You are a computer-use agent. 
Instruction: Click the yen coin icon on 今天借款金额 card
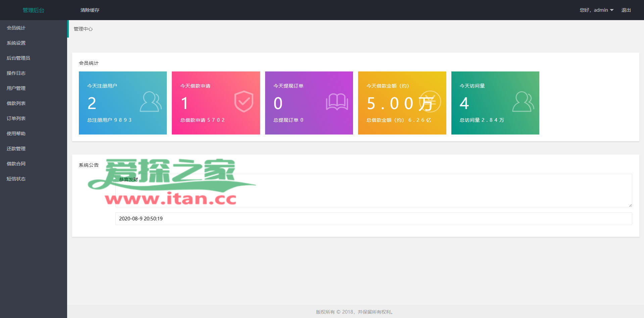coord(430,102)
